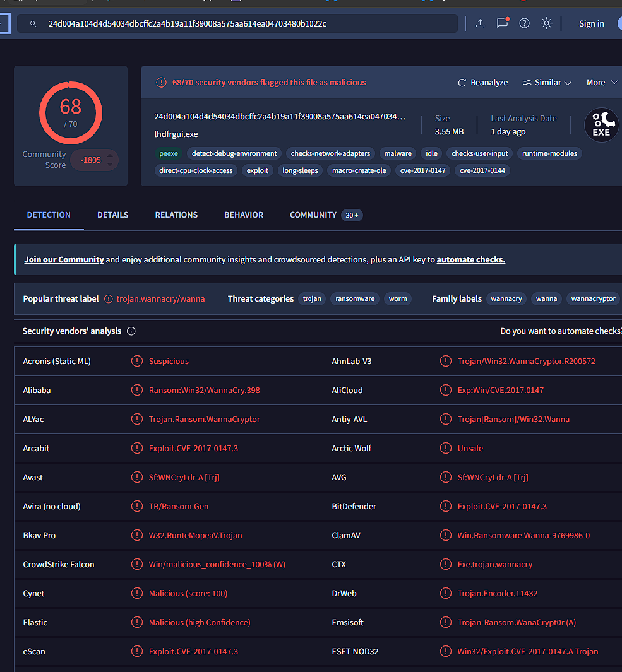
Task: Click the runtime-modules tag
Action: tap(549, 153)
